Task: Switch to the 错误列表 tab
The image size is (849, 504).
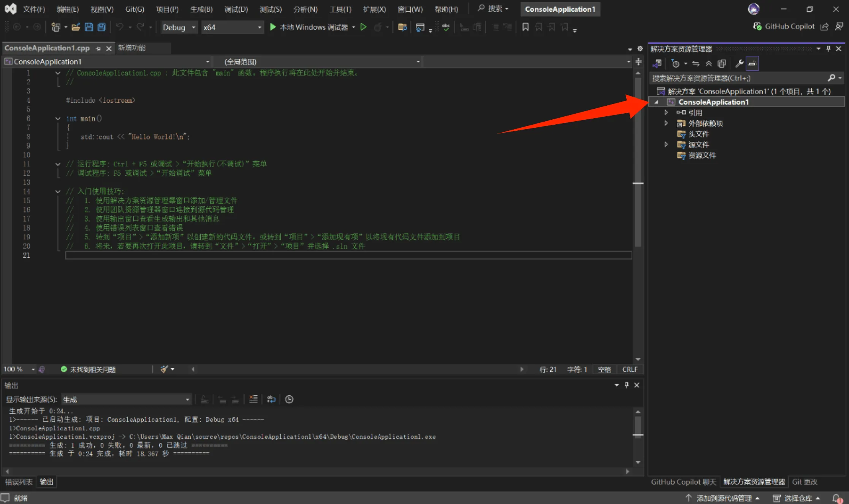Action: click(19, 482)
